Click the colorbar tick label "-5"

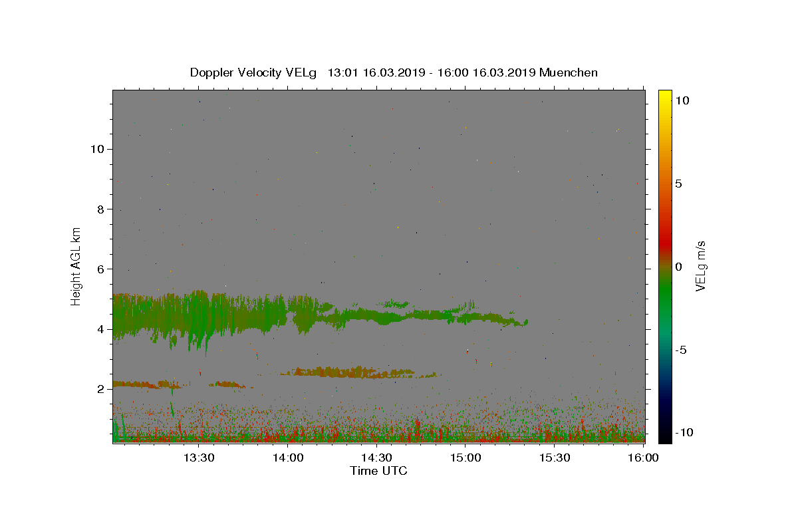681,350
